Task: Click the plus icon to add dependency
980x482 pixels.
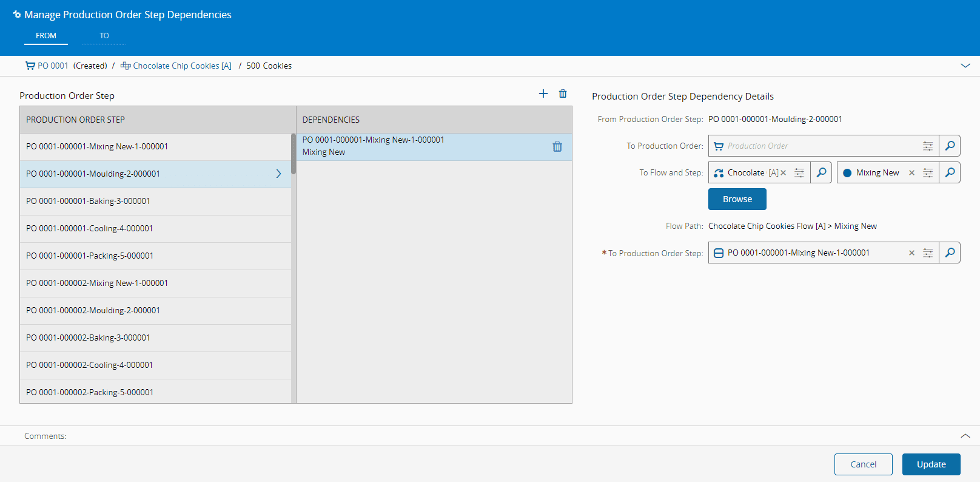Action: point(543,93)
